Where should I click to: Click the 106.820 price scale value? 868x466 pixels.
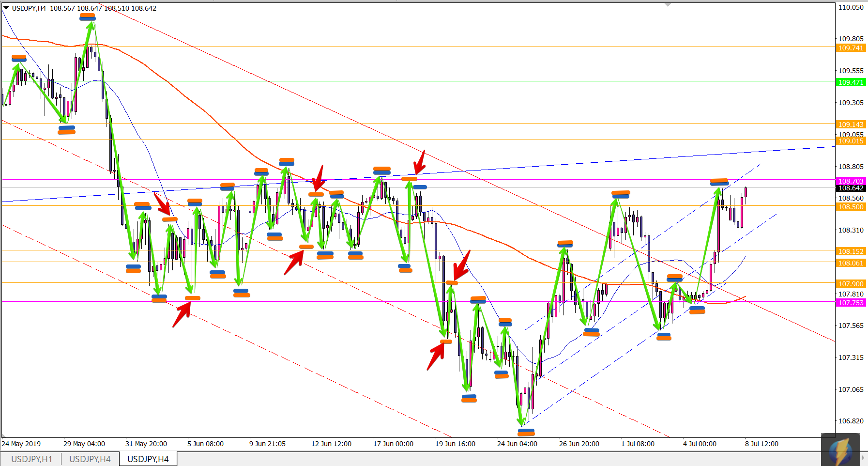[x=851, y=421]
